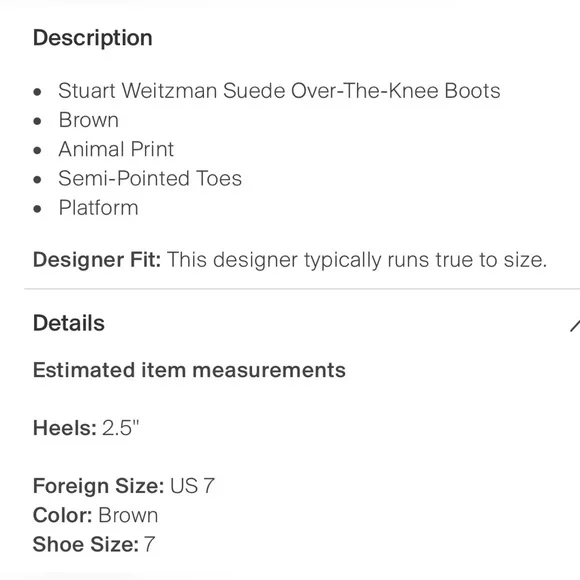Click the Animal Print bullet item
Viewport: 580px width, 580px height.
point(116,149)
